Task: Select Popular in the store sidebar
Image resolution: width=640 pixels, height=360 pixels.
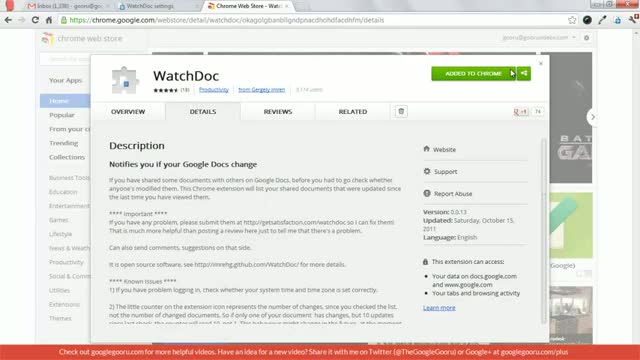Action: [62, 115]
